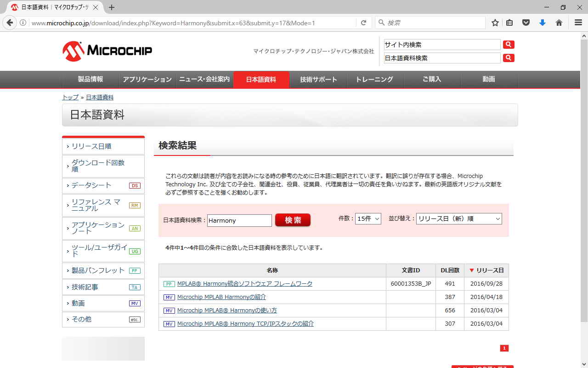This screenshot has height=368, width=588.
Task: Open the トレーニング navigation menu
Action: (x=375, y=79)
